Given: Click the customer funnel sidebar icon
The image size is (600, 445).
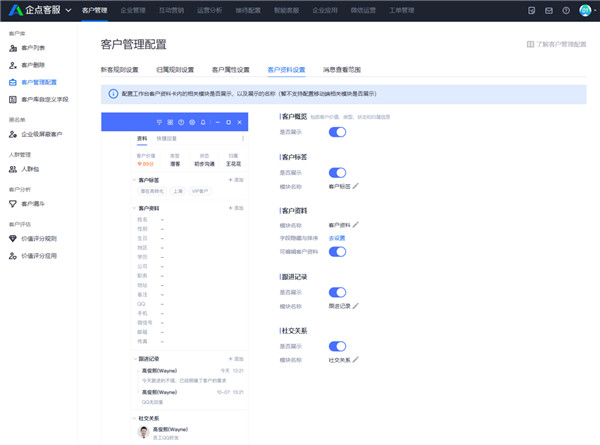Looking at the screenshot, I should tap(13, 204).
